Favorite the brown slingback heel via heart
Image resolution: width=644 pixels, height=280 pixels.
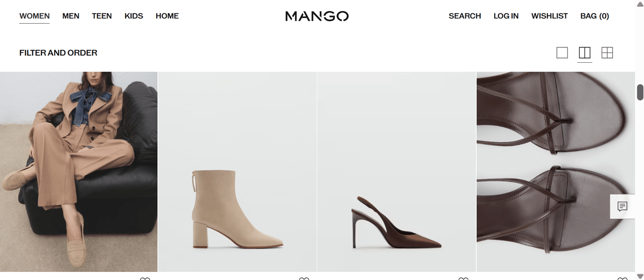463,279
